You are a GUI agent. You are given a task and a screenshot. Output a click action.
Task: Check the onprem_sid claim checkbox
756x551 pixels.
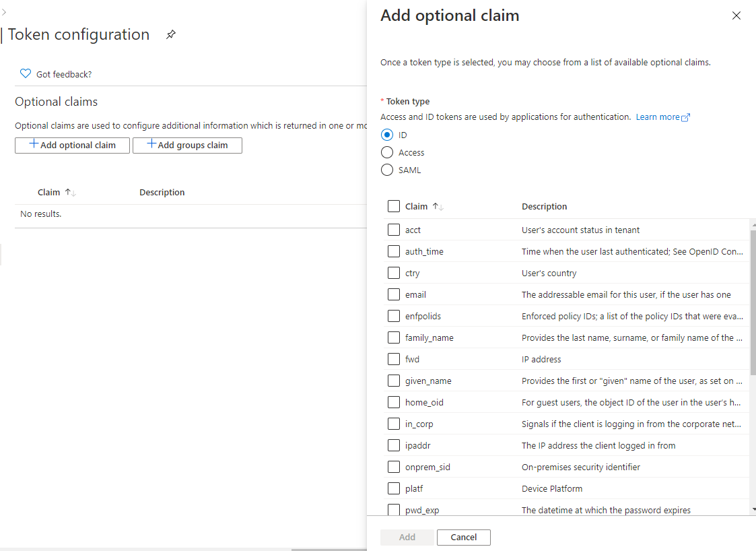[394, 467]
